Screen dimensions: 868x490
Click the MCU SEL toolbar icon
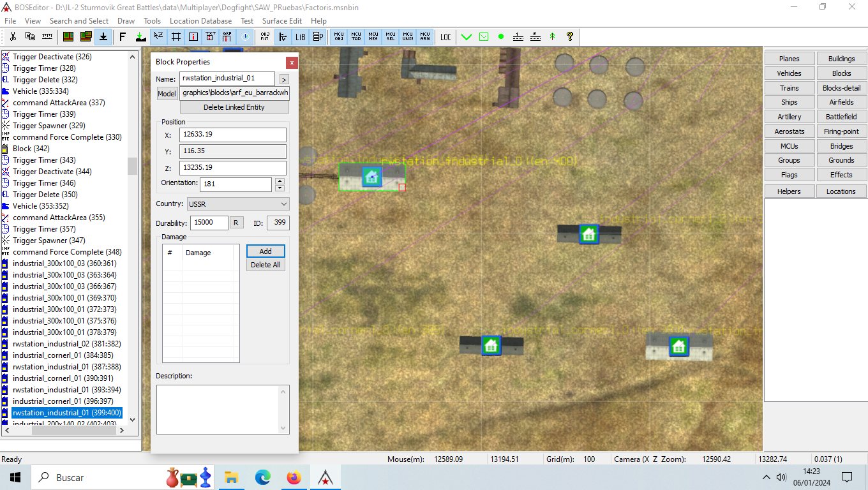pyautogui.click(x=391, y=36)
